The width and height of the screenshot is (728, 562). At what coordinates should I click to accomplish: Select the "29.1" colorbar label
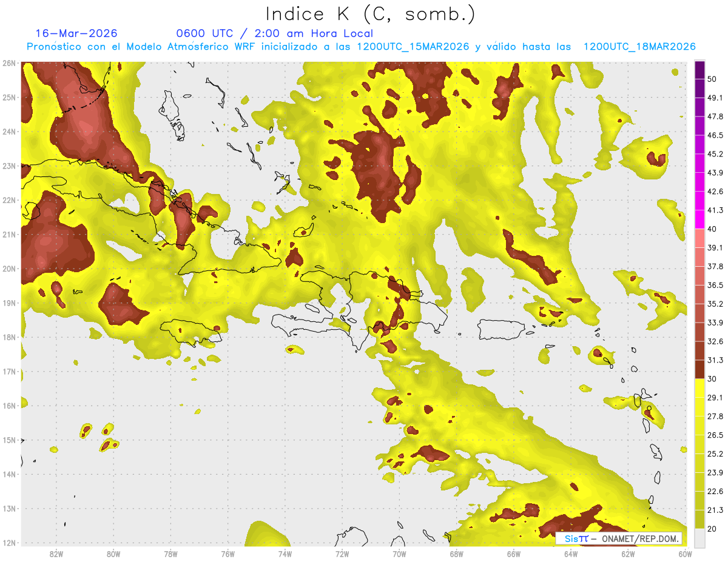point(715,398)
